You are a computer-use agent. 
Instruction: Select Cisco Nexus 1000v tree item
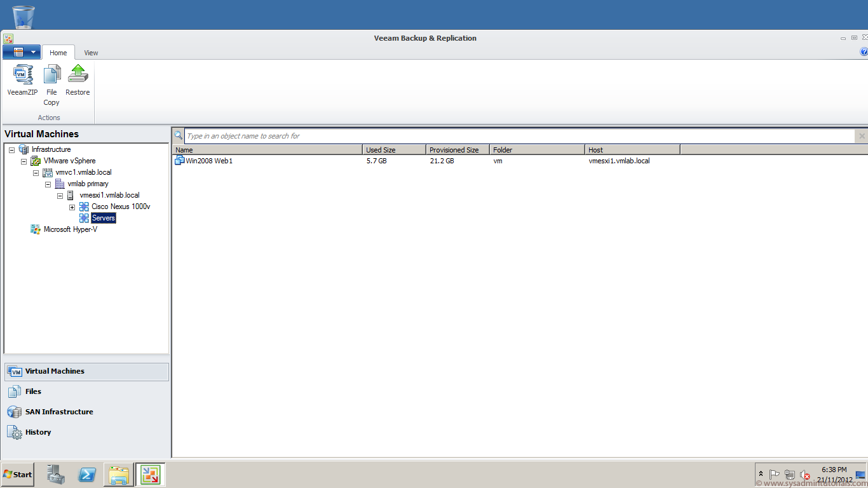[x=121, y=207]
